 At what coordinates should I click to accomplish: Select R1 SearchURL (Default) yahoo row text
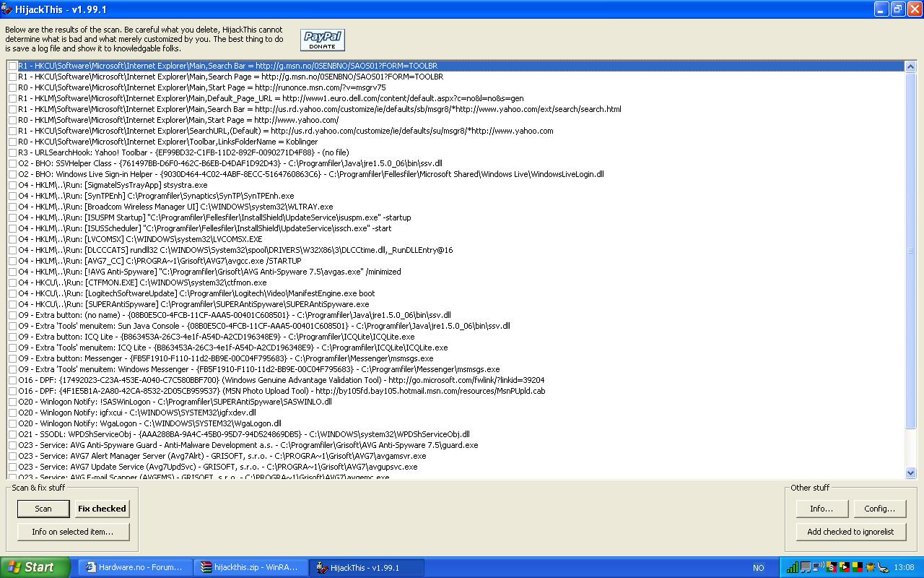286,131
